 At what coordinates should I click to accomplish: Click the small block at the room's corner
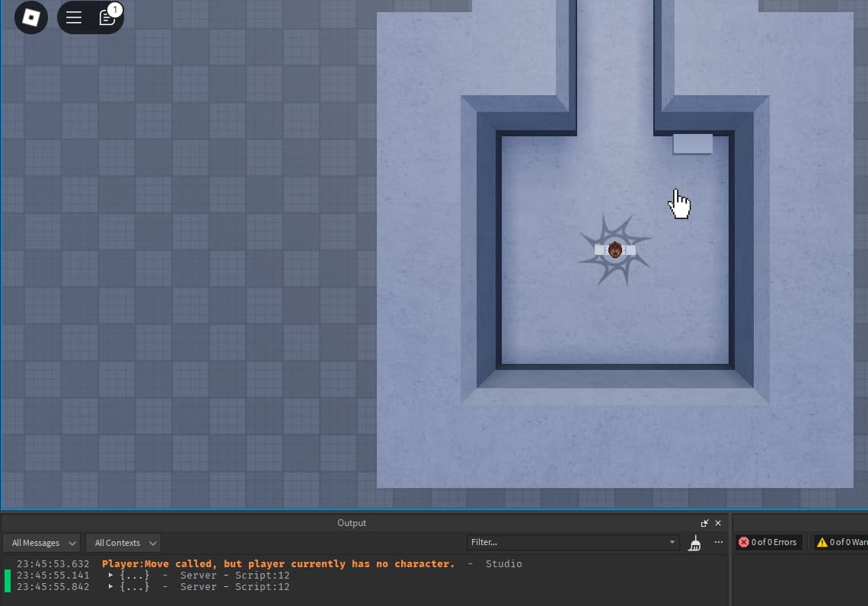(693, 144)
